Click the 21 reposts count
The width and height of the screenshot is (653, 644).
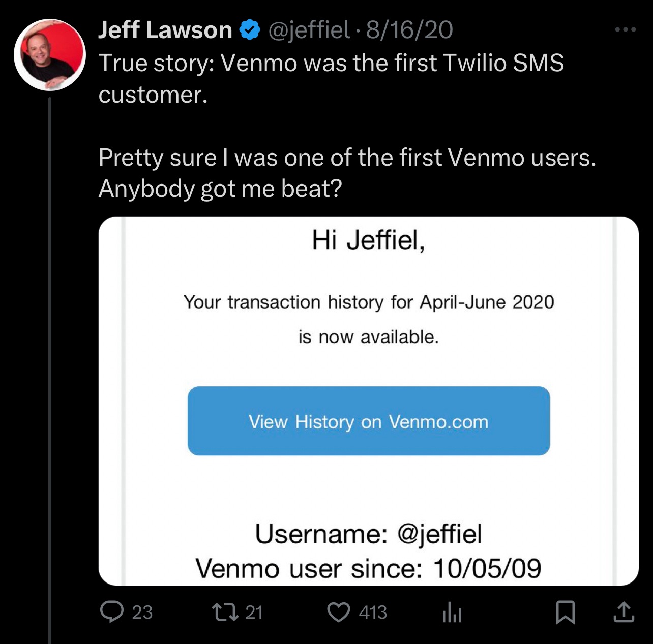click(x=254, y=612)
